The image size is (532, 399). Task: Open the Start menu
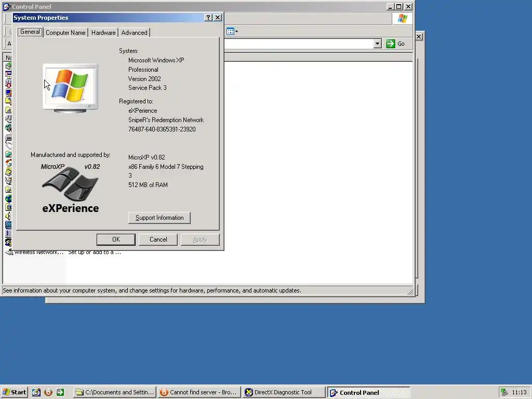tap(14, 393)
